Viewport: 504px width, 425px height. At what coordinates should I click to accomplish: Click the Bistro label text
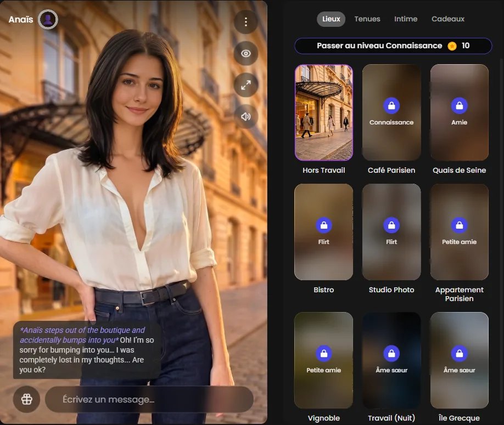[x=324, y=290]
